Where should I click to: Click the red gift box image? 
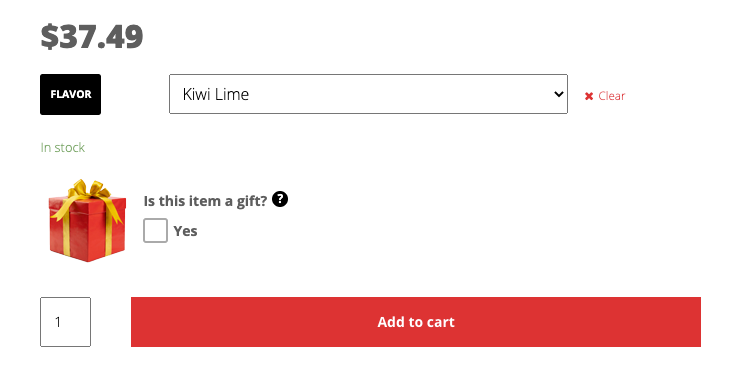(87, 220)
